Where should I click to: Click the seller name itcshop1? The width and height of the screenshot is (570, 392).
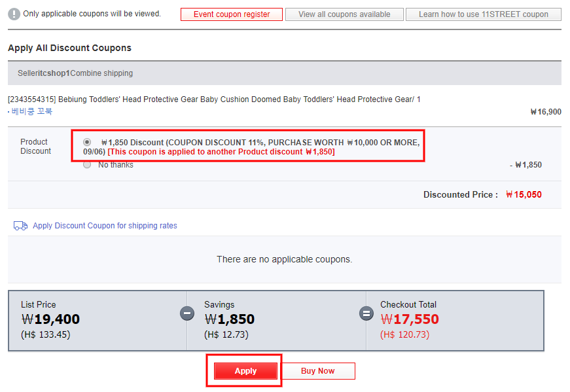click(53, 73)
